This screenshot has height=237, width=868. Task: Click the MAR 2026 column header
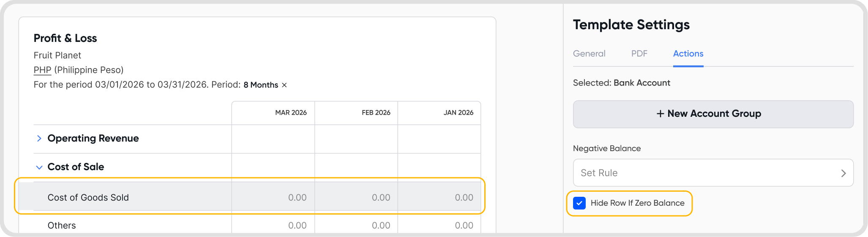pyautogui.click(x=291, y=113)
